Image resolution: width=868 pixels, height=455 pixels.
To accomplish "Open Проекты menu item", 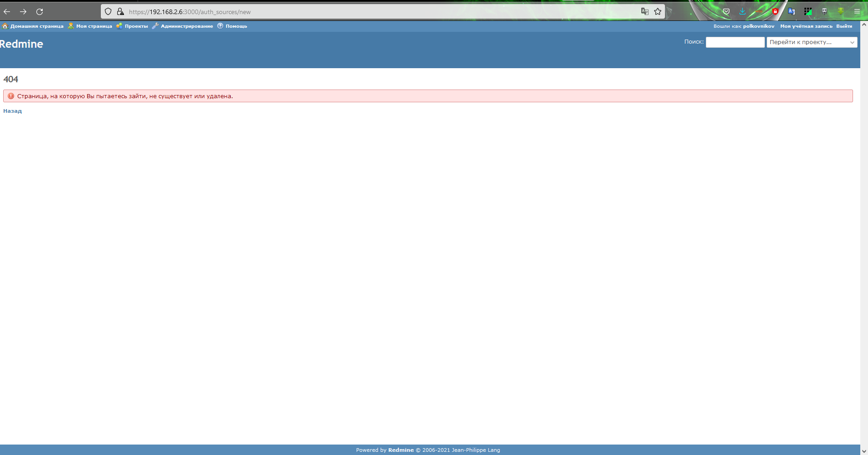I will 136,26.
